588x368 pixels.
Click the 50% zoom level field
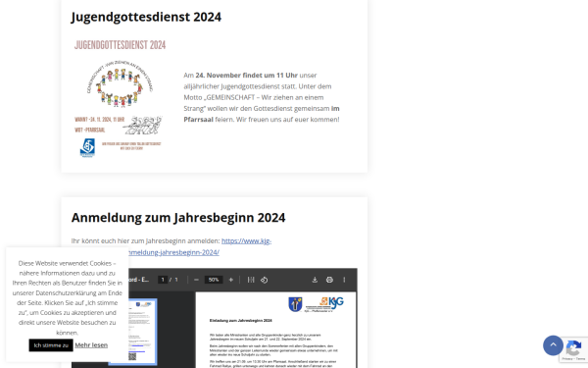214,280
